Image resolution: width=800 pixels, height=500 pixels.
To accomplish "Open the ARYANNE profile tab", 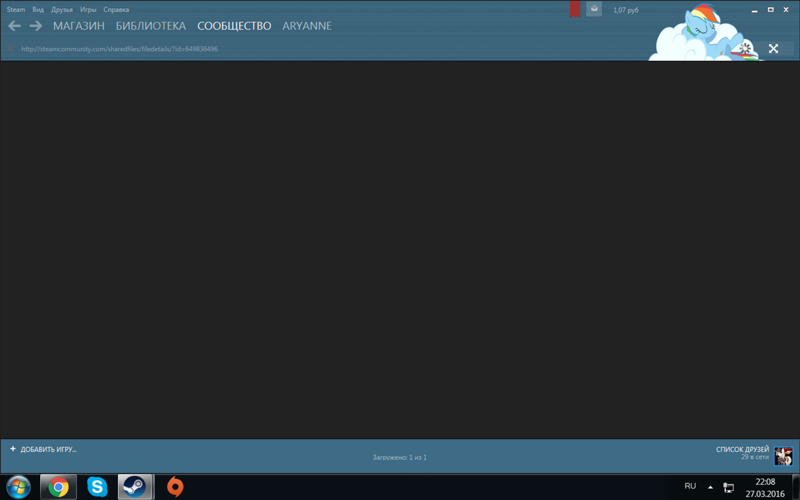I will point(307,26).
